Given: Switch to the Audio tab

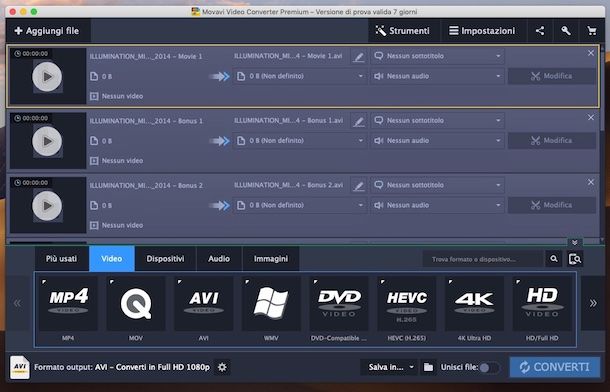Looking at the screenshot, I should tap(219, 259).
